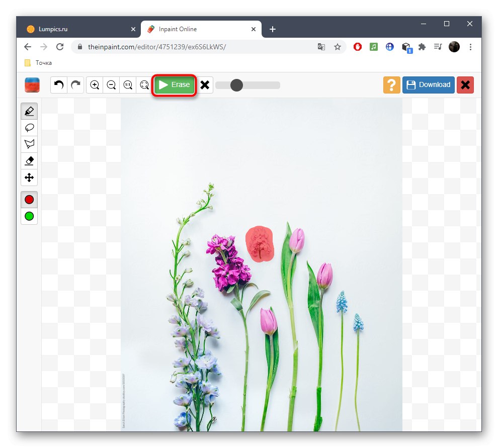Click the Undo arrow
The width and height of the screenshot is (498, 448).
pos(58,85)
